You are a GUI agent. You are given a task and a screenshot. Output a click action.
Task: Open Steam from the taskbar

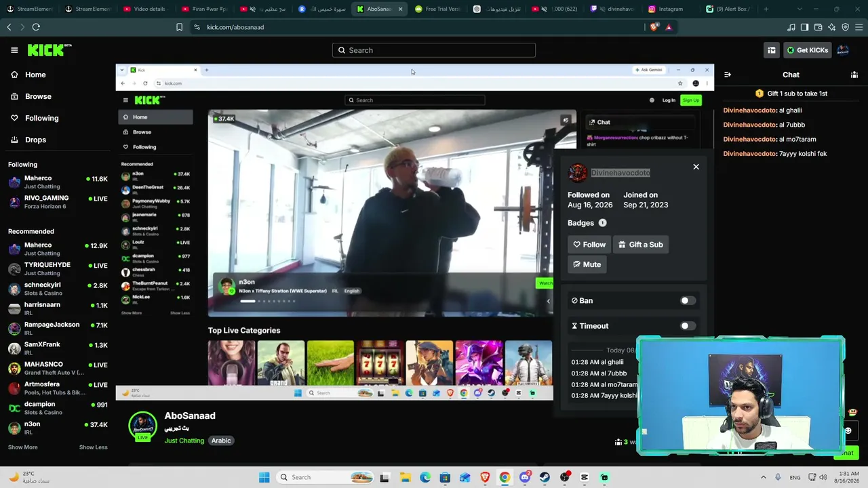[545, 477]
